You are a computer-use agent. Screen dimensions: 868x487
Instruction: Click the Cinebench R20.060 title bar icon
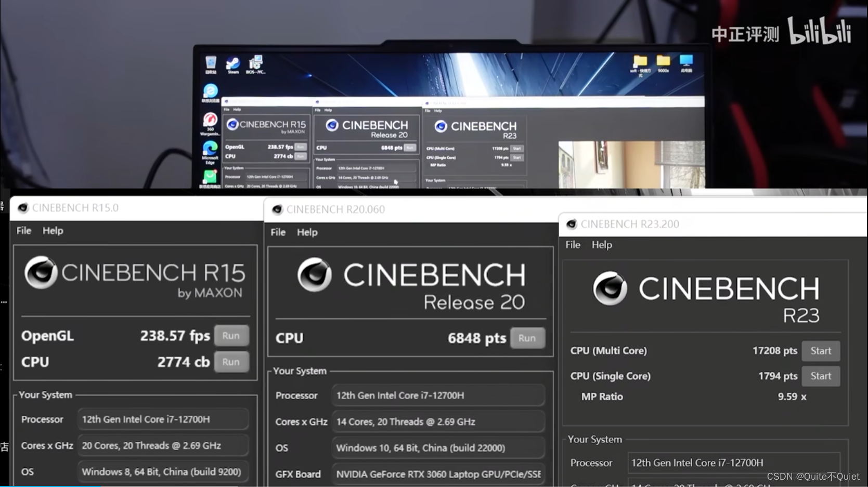277,209
